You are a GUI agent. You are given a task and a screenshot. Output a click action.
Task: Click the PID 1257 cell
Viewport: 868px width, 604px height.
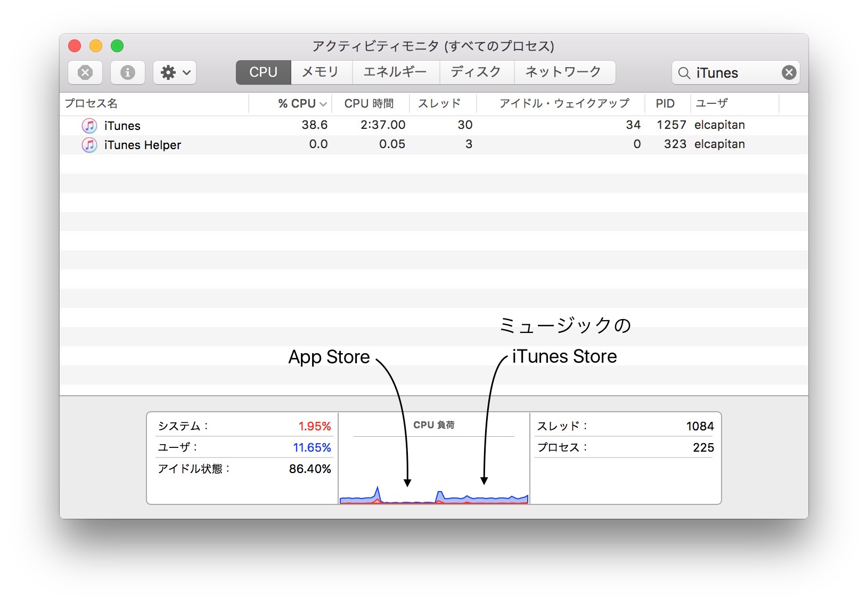(672, 125)
